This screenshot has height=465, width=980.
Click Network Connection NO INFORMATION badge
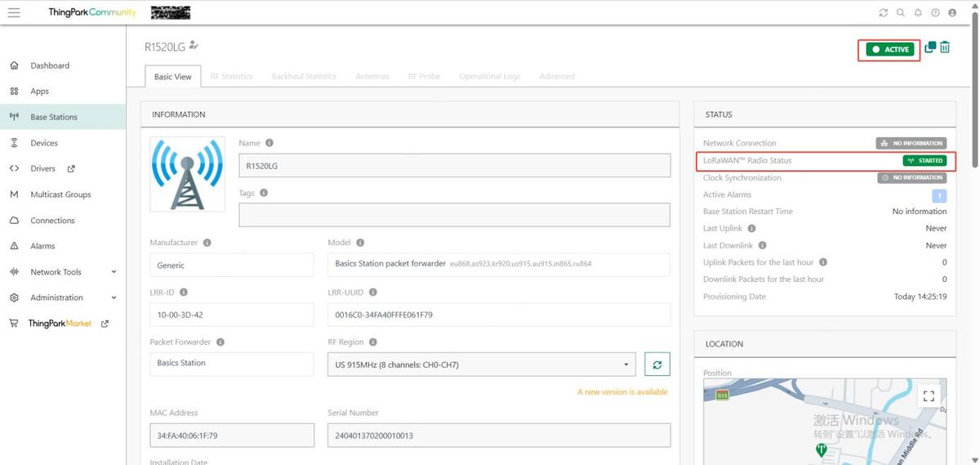(x=911, y=143)
